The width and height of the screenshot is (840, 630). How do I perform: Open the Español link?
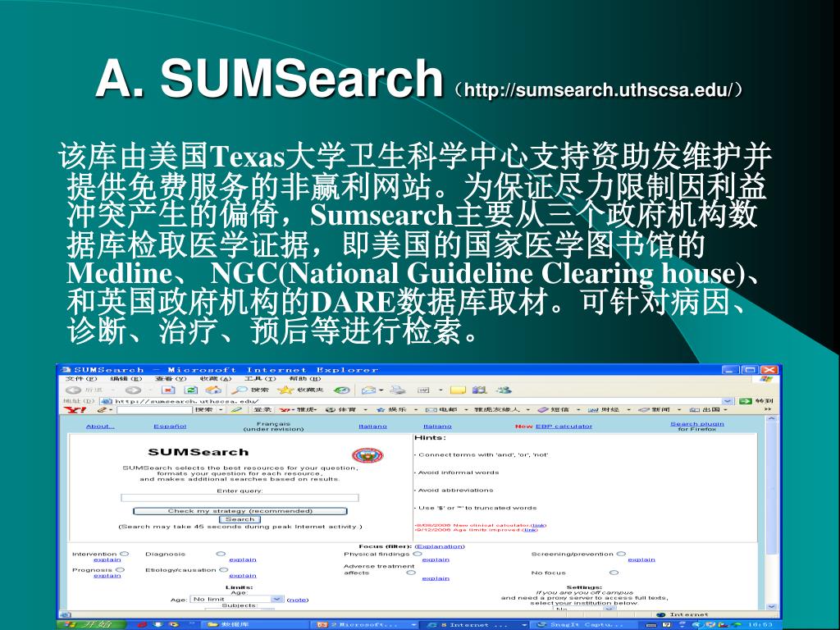[x=170, y=427]
